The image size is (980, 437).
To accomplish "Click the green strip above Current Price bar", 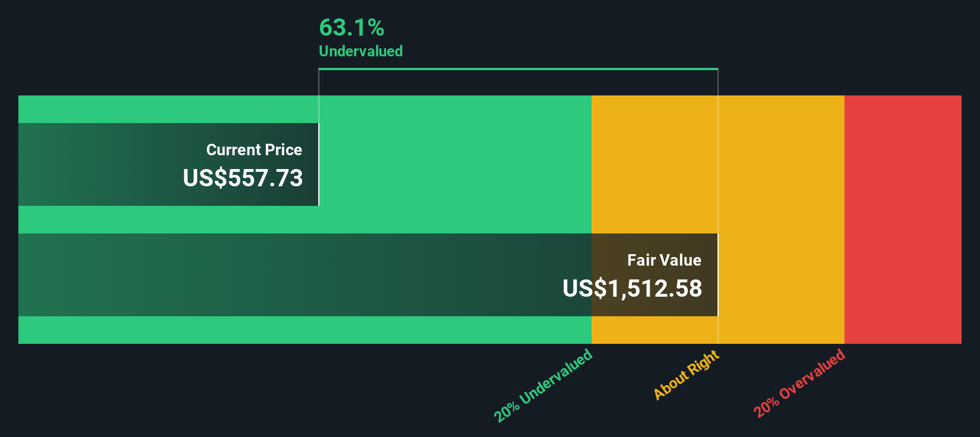I will click(x=168, y=109).
